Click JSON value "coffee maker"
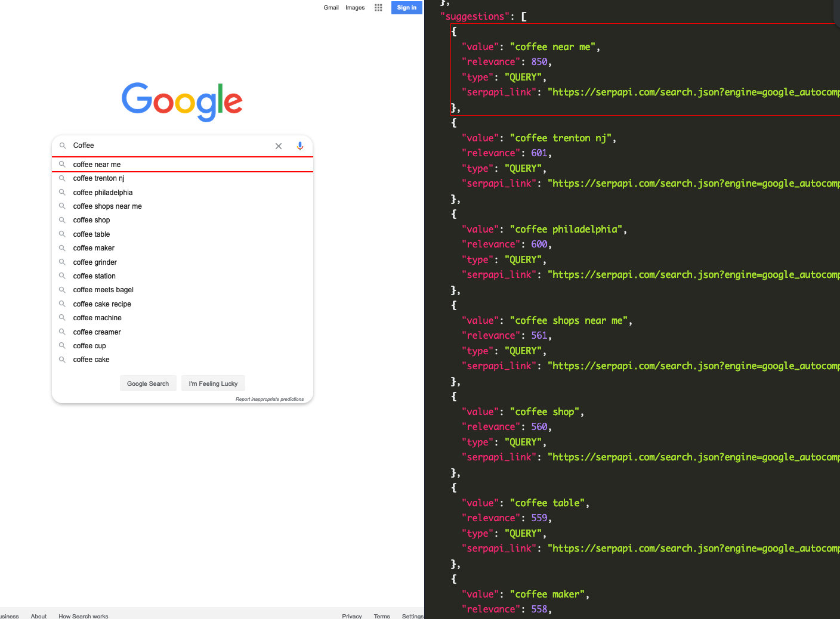Screen dimensions: 840x619 [x=547, y=595]
